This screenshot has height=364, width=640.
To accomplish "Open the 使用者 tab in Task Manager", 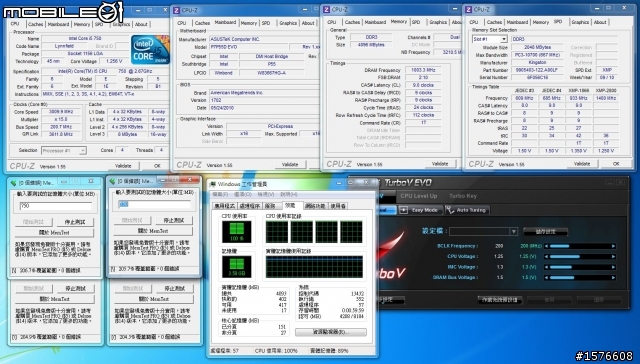I will (338, 206).
